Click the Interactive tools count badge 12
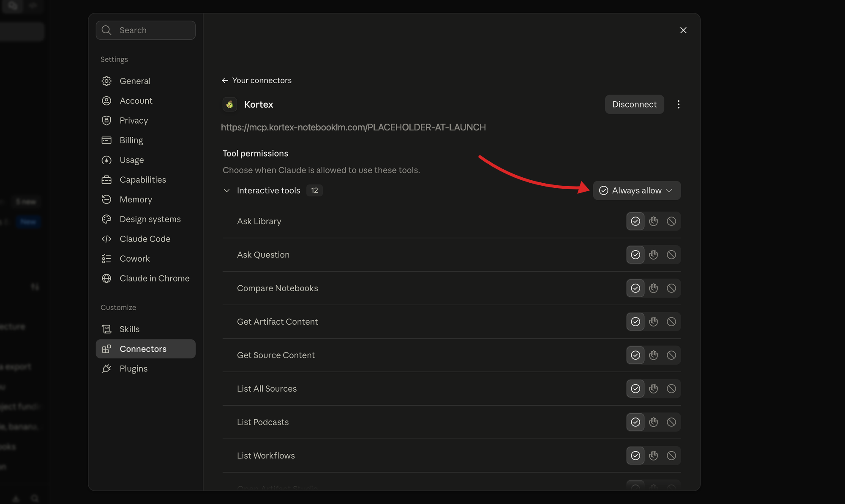This screenshot has height=504, width=845. pos(314,190)
